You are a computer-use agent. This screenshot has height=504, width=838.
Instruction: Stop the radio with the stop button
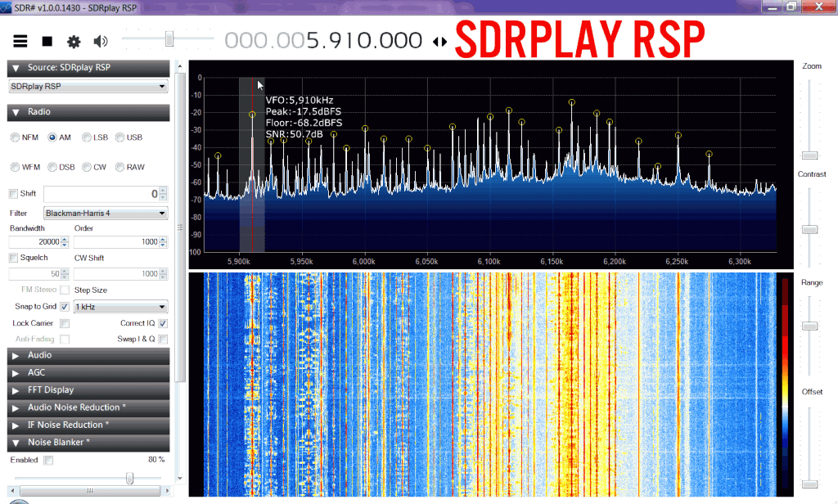[47, 41]
